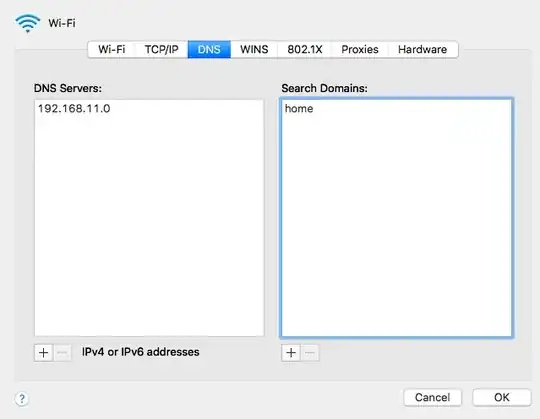Image resolution: width=540 pixels, height=419 pixels.
Task: Click the DNS Servers label
Action: tap(68, 88)
